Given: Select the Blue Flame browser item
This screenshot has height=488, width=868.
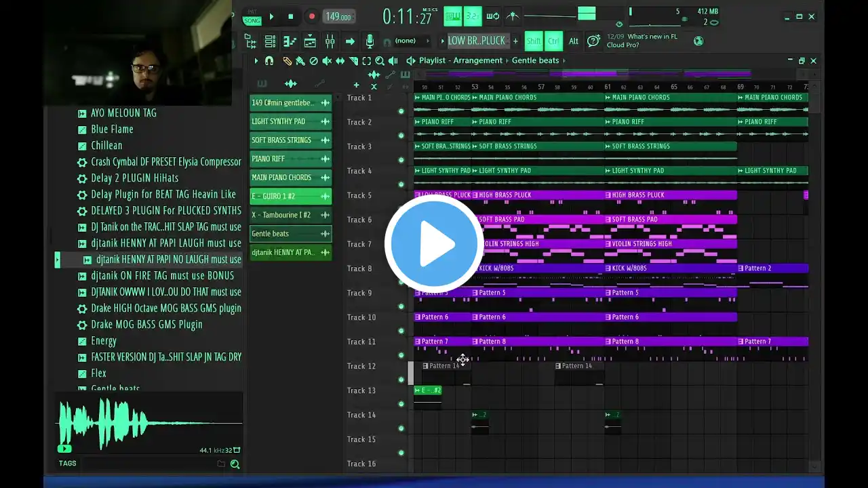Looking at the screenshot, I should click(112, 129).
